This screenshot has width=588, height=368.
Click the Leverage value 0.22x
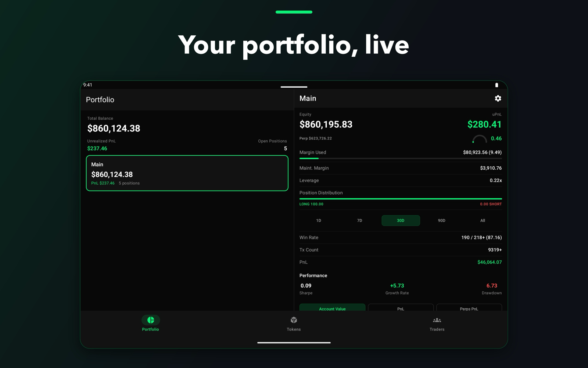tap(496, 180)
